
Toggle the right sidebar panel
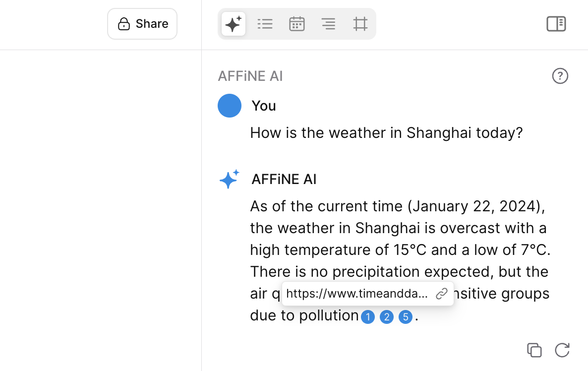click(x=556, y=23)
